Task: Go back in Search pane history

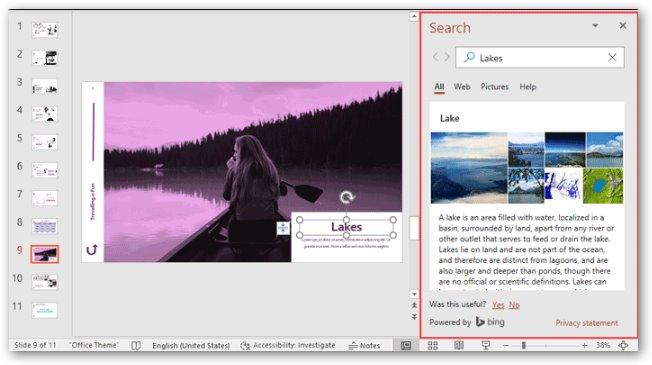Action: (x=435, y=57)
